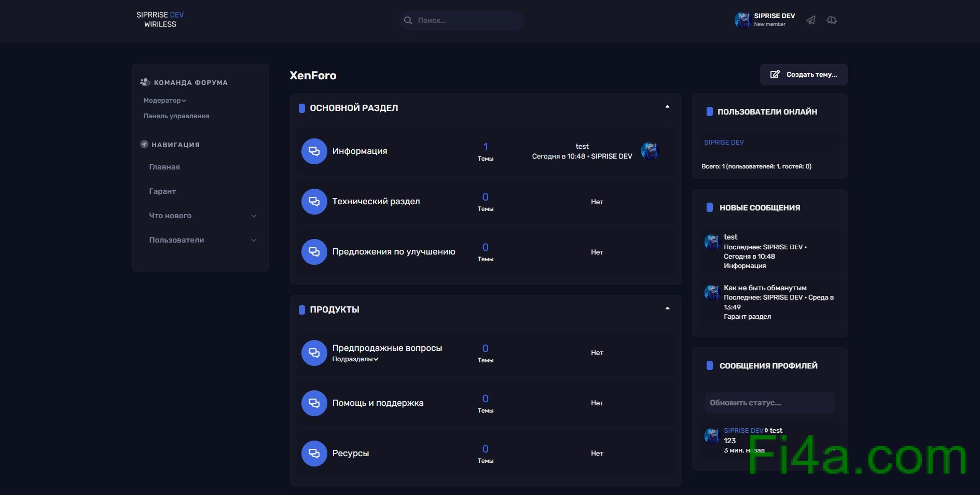Go to Главная in navigation
This screenshot has width=980, height=495.
(x=164, y=167)
